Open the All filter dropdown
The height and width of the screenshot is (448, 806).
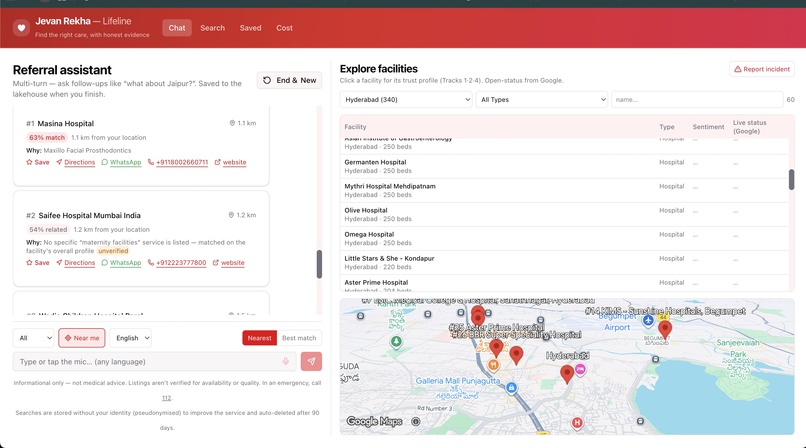click(34, 338)
